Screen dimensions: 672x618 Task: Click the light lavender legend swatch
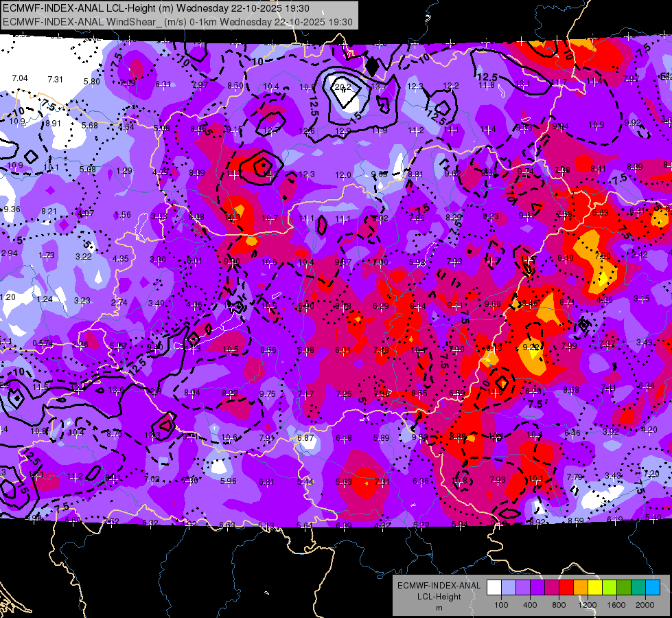[509, 588]
